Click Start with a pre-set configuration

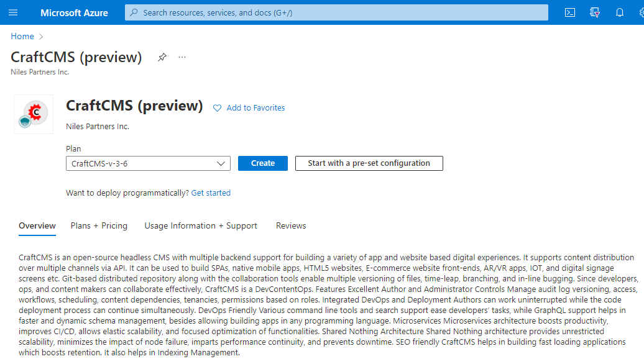[369, 163]
